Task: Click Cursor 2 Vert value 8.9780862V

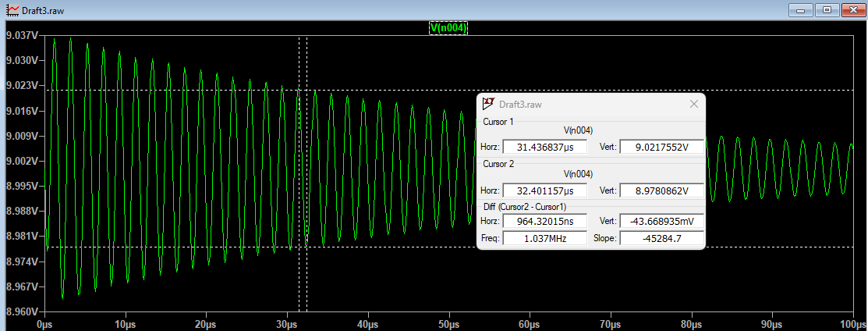Action: pyautogui.click(x=662, y=190)
